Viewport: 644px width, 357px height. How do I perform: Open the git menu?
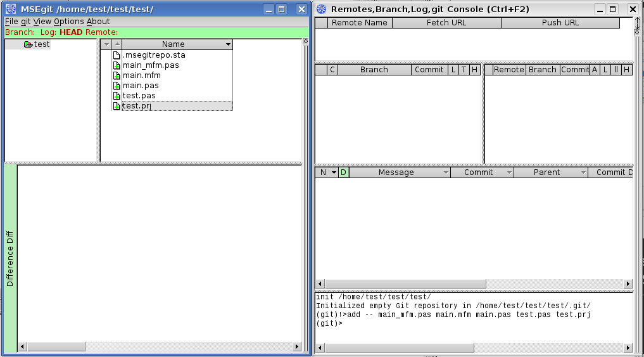click(x=25, y=22)
